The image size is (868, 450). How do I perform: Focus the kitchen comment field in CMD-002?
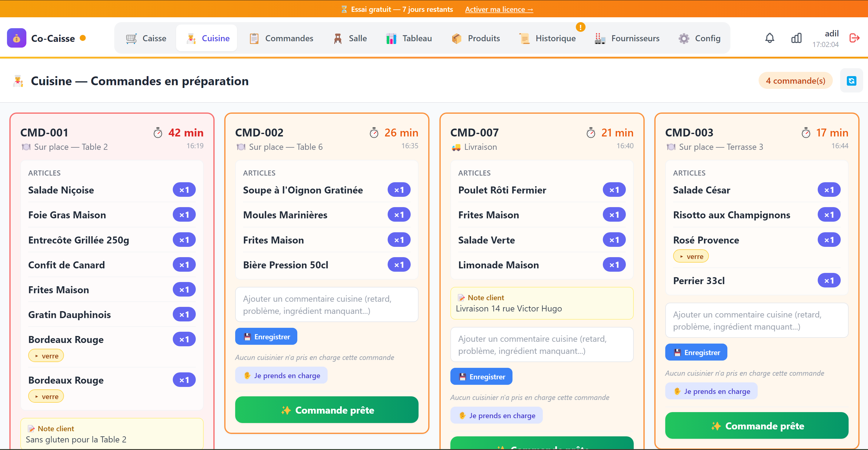tap(326, 305)
